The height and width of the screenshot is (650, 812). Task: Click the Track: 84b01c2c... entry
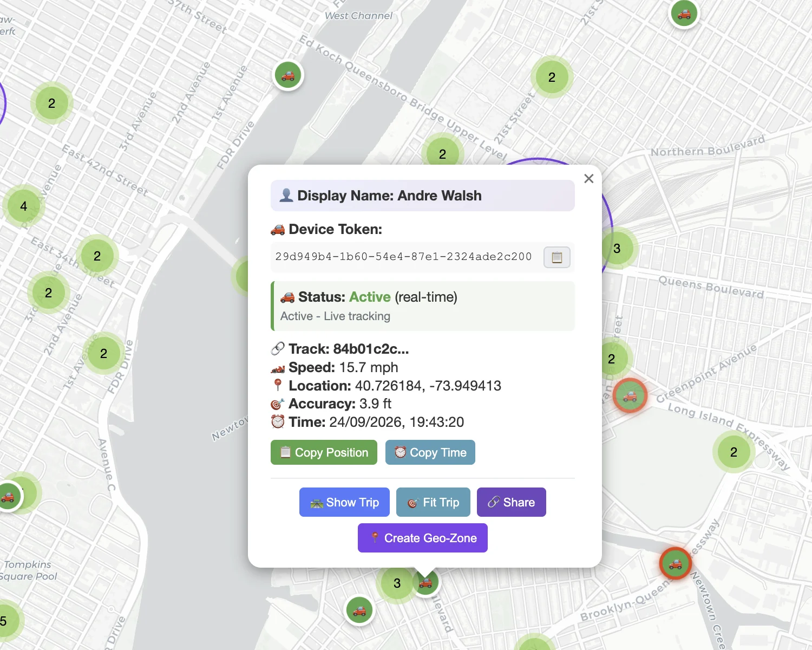tap(340, 349)
